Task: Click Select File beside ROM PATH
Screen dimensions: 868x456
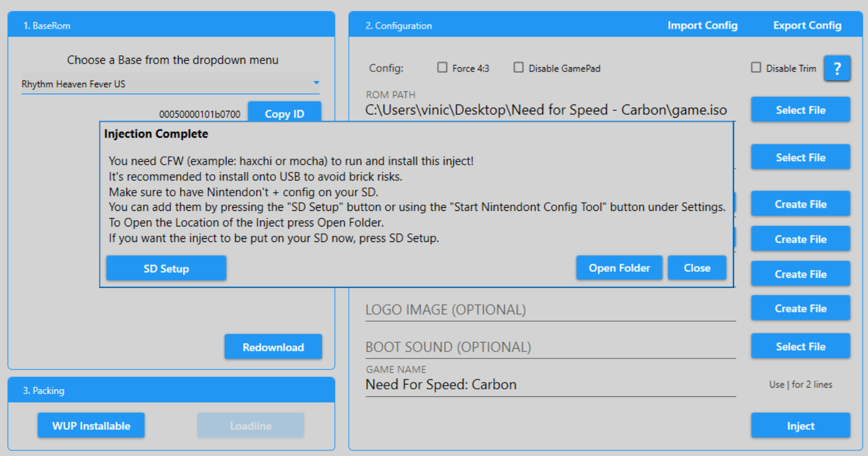Action: pos(800,110)
